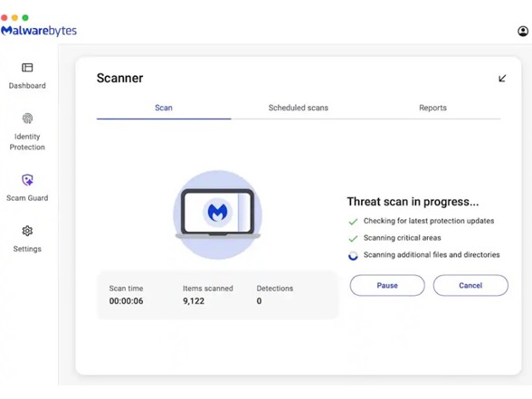
Task: Click the Scam Guard label
Action: point(27,198)
